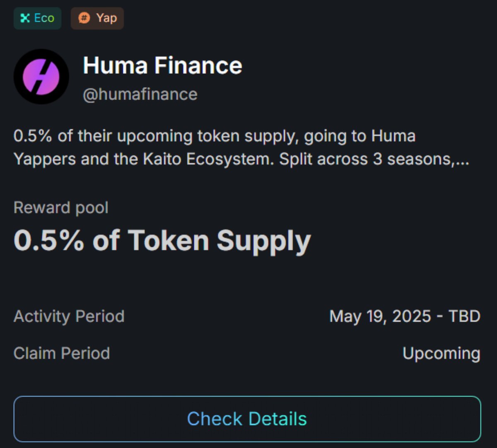
Task: Open the Check Details button
Action: tap(247, 419)
